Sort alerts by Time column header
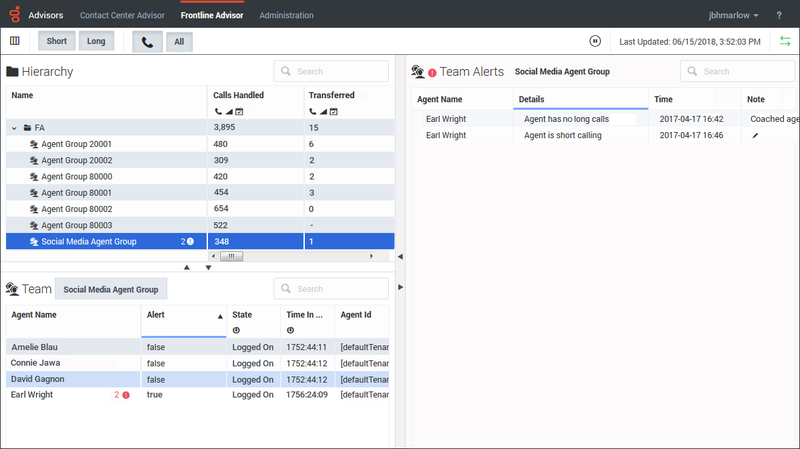Screen dimensions: 800x449 (x=694, y=99)
